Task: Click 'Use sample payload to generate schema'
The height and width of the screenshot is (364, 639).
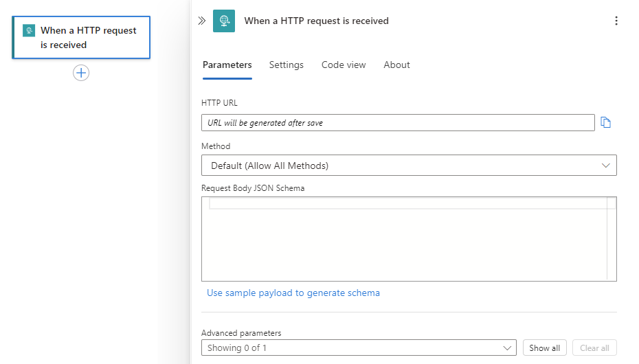Action: point(293,293)
